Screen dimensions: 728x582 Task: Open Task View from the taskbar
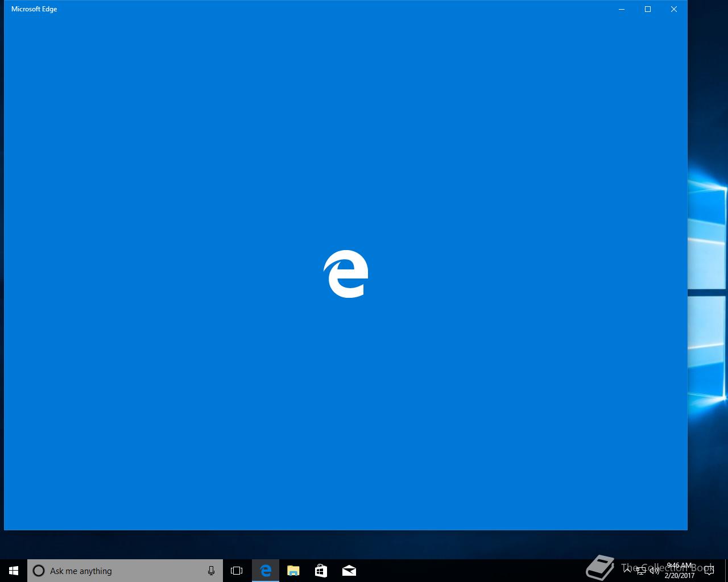tap(237, 571)
